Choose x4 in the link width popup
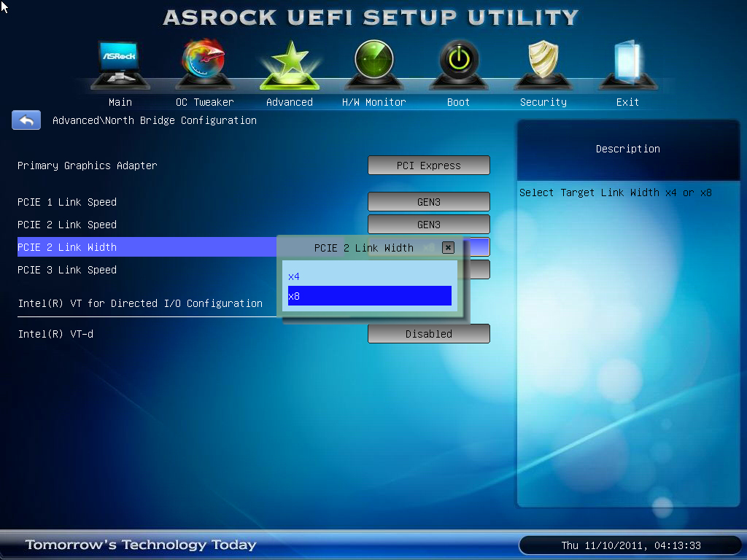The width and height of the screenshot is (747, 560). click(x=370, y=276)
